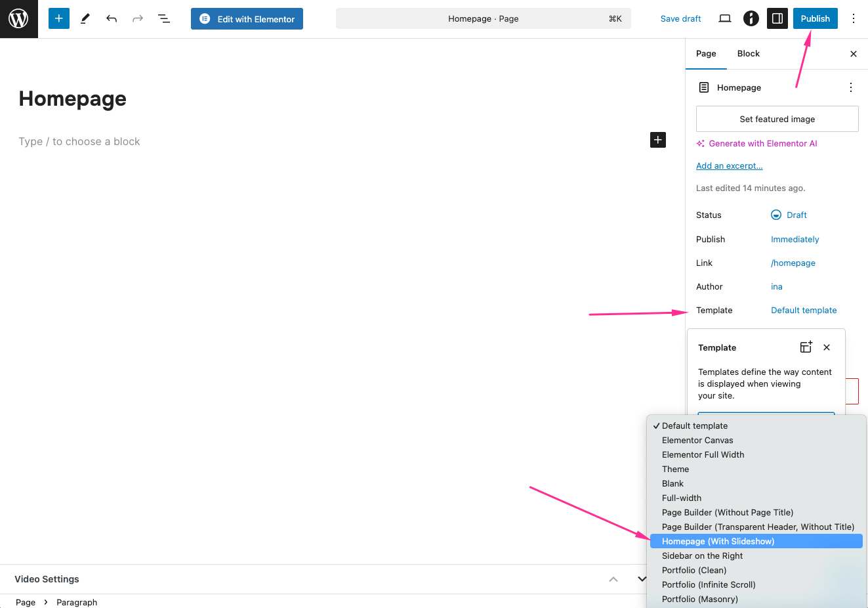Click the Homepage title field

tap(73, 99)
